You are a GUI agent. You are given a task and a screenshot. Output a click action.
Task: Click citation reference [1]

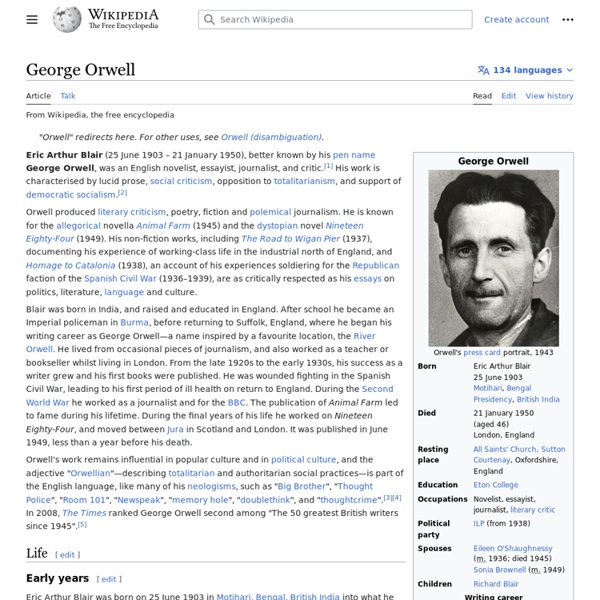329,166
